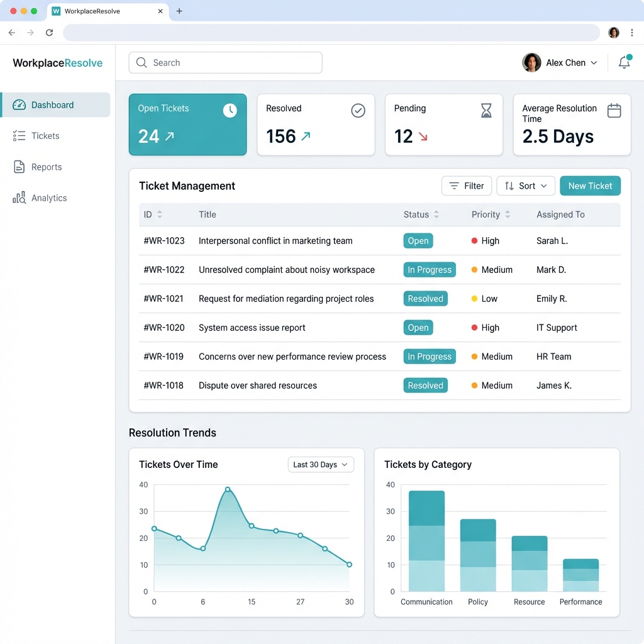Click the calendar icon on Average Resolution Time
Image resolution: width=644 pixels, height=644 pixels.
click(614, 111)
